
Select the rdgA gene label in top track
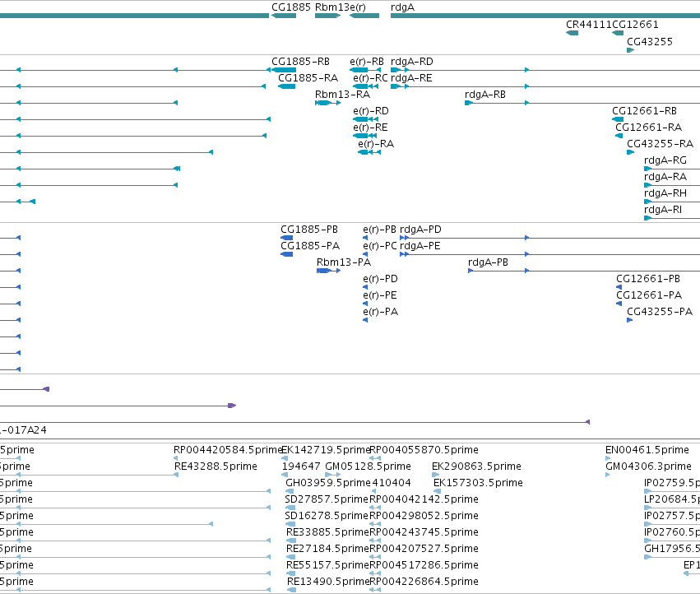pos(402,7)
